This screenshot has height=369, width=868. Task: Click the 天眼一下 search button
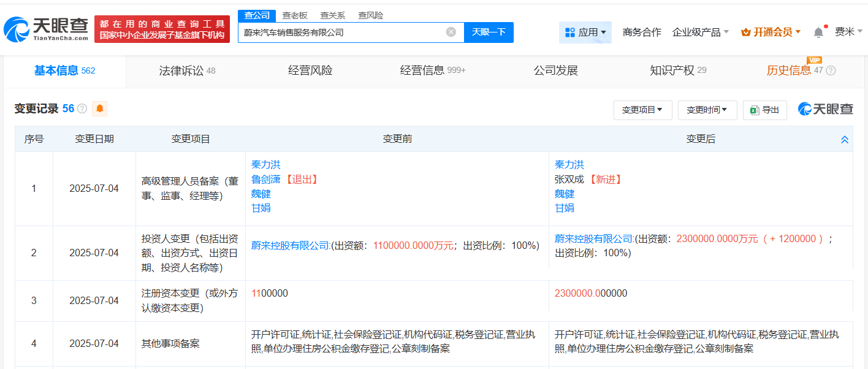tap(489, 32)
